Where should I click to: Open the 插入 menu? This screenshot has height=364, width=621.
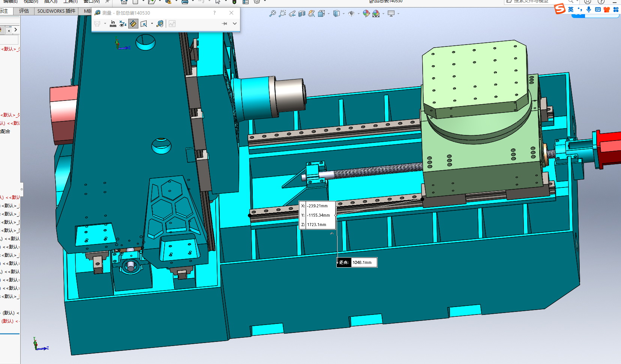pyautogui.click(x=51, y=1)
